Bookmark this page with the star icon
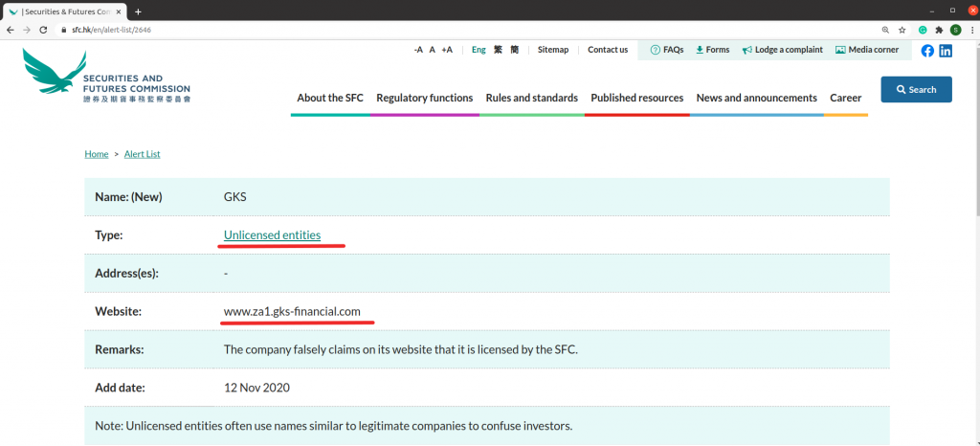Viewport: 980px width, 446px height. [902, 30]
